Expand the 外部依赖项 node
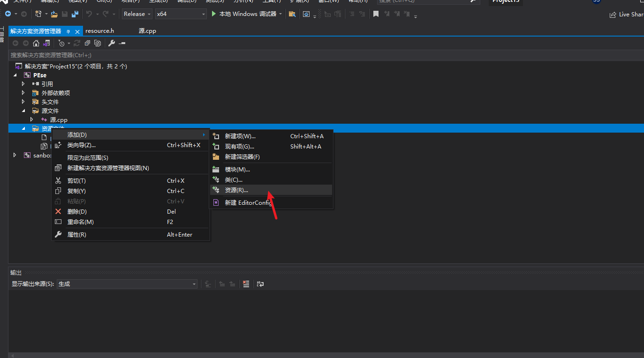The height and width of the screenshot is (358, 644). pyautogui.click(x=23, y=93)
